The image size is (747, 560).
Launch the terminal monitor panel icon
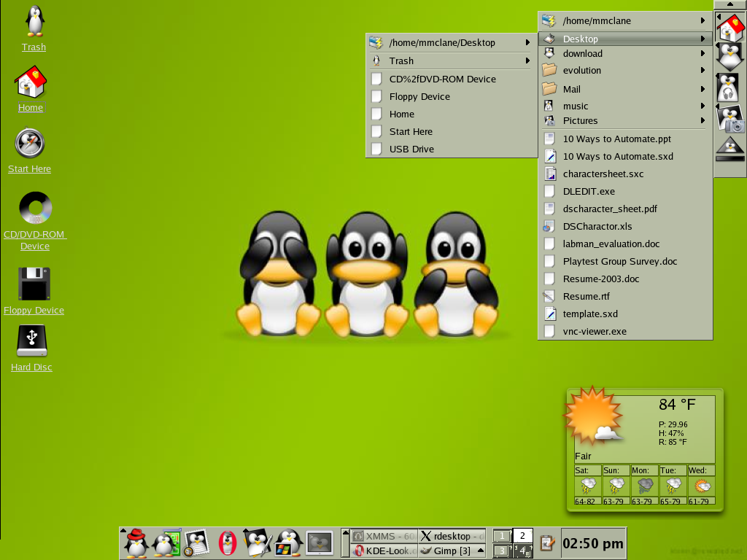click(320, 542)
